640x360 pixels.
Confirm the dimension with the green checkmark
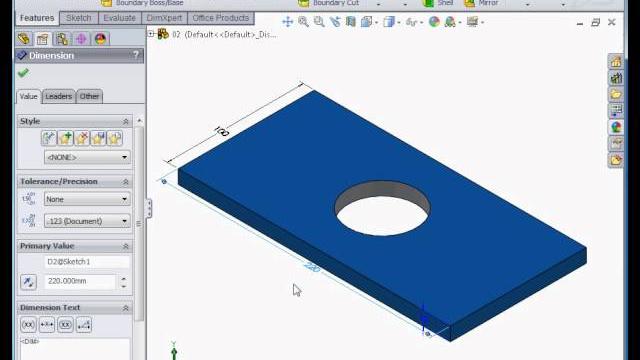coord(23,73)
